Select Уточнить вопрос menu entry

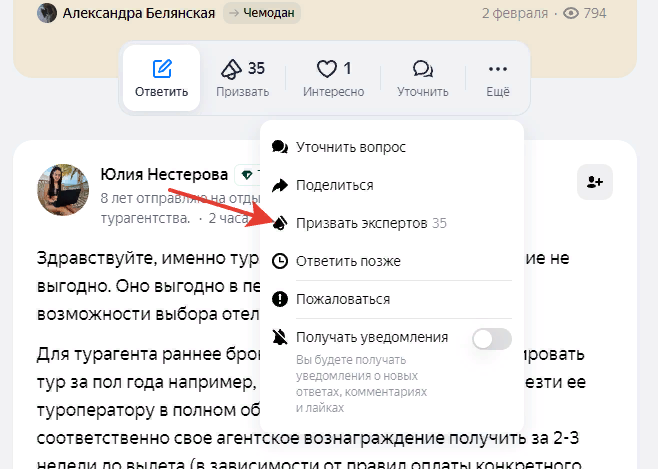[392, 147]
